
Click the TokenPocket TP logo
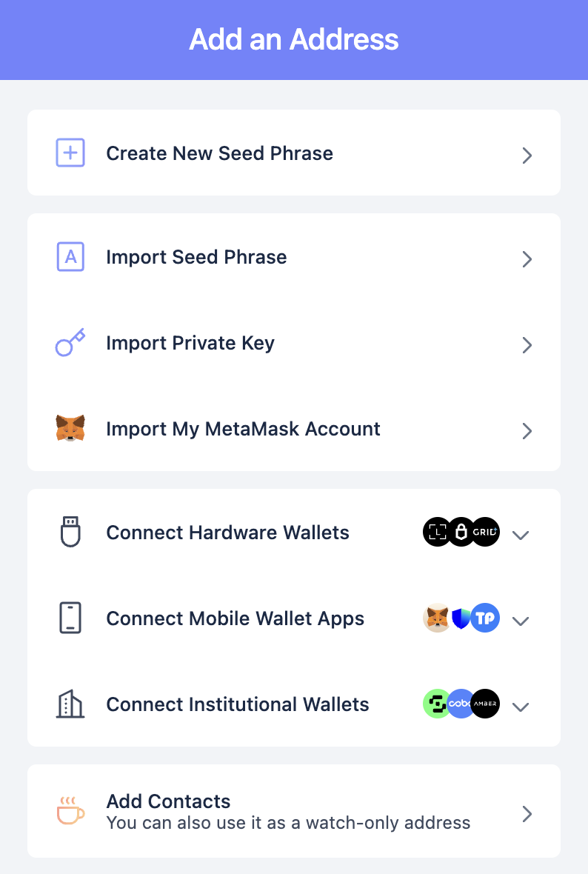coord(485,618)
